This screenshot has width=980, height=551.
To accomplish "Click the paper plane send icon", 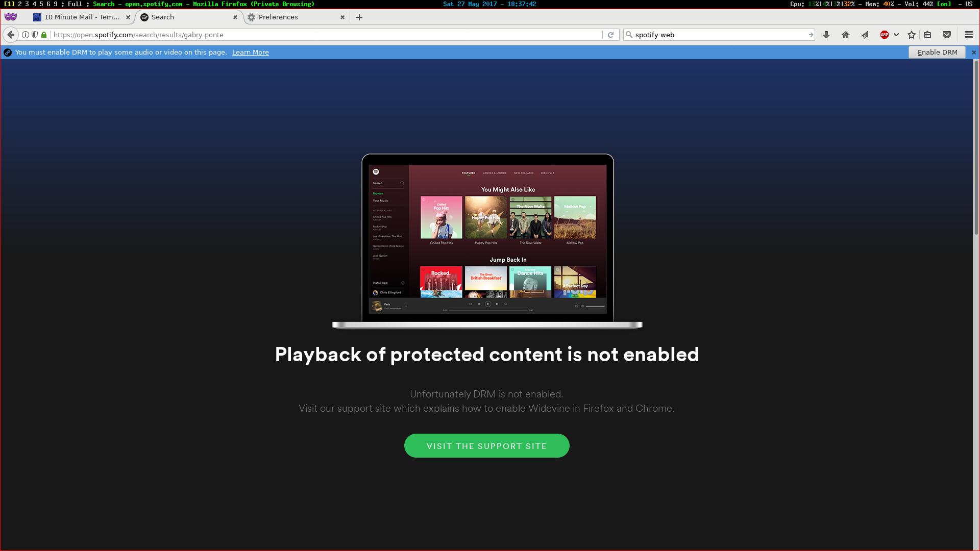I will click(x=865, y=35).
